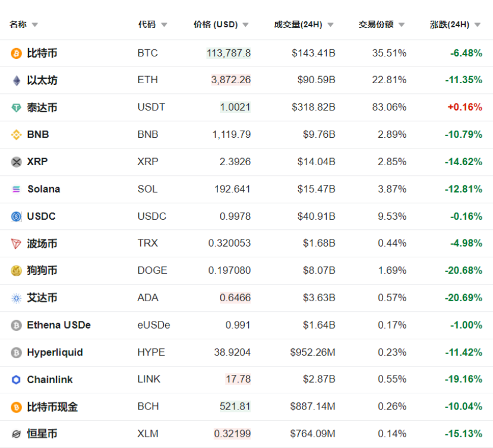Sort by 价格 (USD) column arrow
493x448 pixels.
coord(245,25)
